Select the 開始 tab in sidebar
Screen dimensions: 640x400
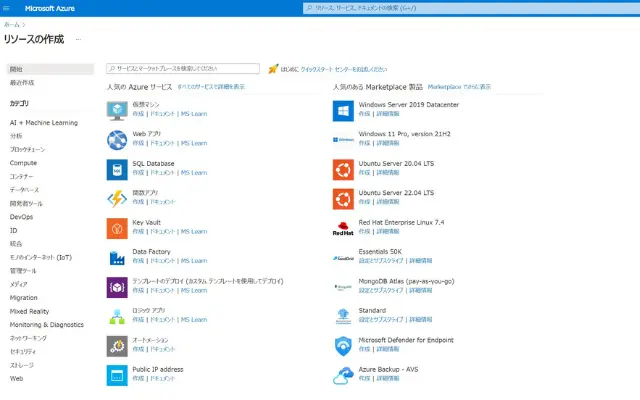tap(50, 69)
